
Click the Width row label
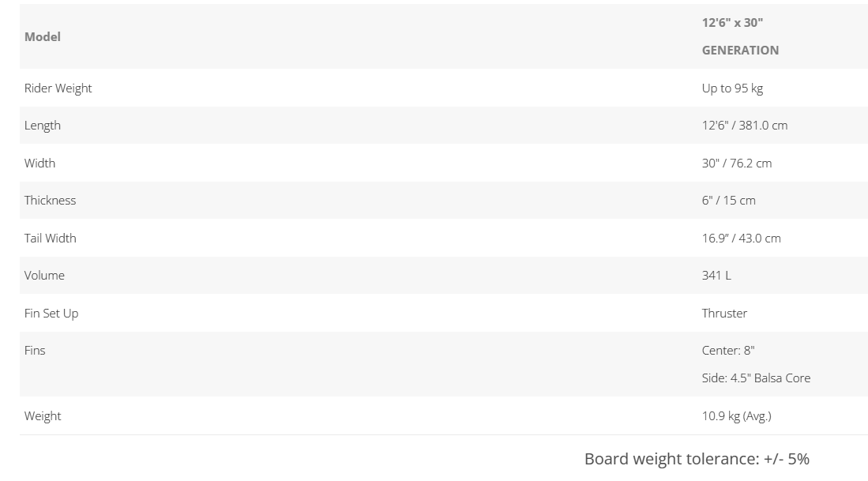[39, 163]
